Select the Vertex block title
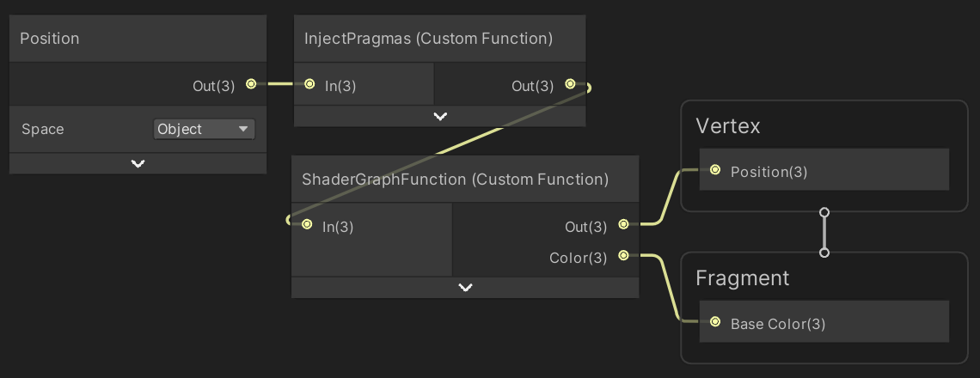 click(x=728, y=126)
